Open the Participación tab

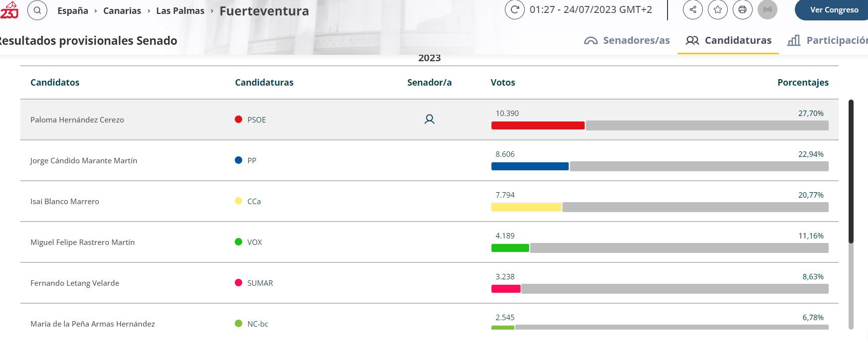coord(828,40)
